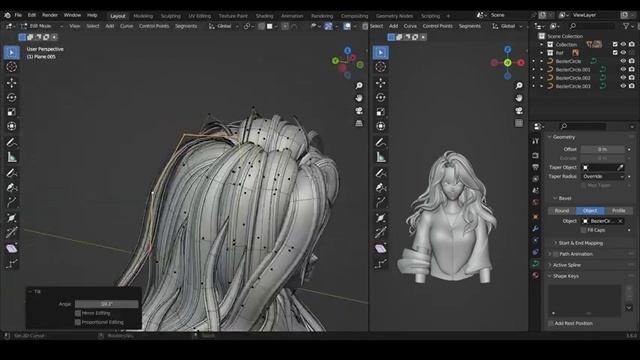
Task: Toggle the Collection exclude checkbox in outliner
Action: [615, 44]
